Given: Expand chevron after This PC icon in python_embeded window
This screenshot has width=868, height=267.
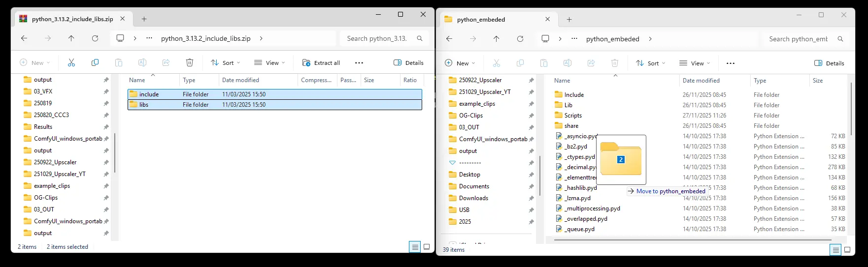Looking at the screenshot, I should coord(560,39).
